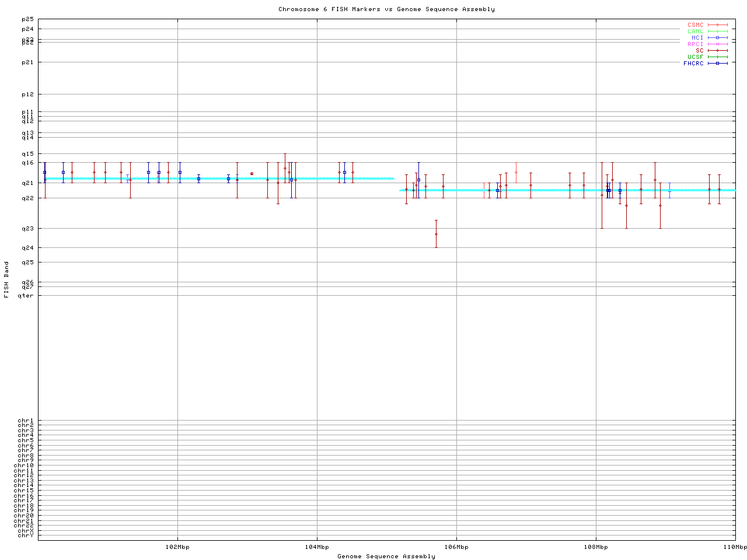Screen dimensions: 747x560
Task: Click the chart title text
Action: click(386, 9)
